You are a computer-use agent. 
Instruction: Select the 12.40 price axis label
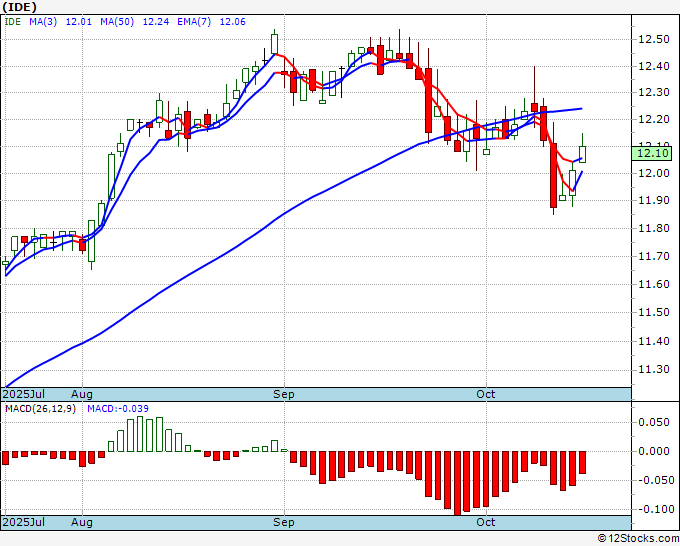point(654,66)
